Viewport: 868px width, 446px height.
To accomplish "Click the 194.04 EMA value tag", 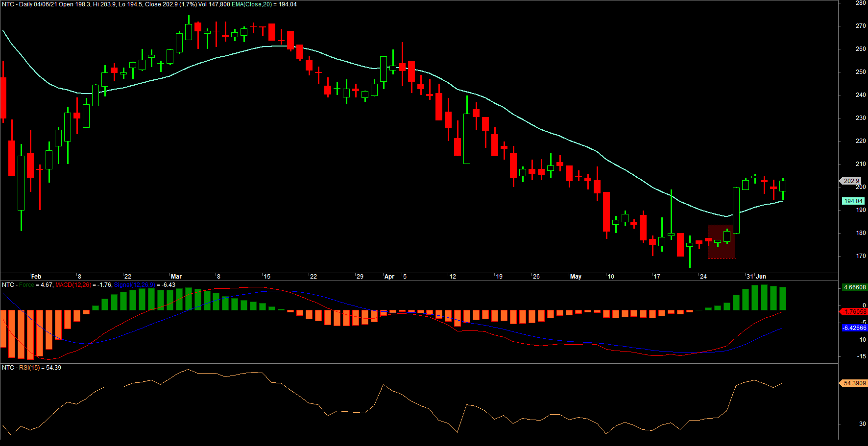I will click(853, 201).
